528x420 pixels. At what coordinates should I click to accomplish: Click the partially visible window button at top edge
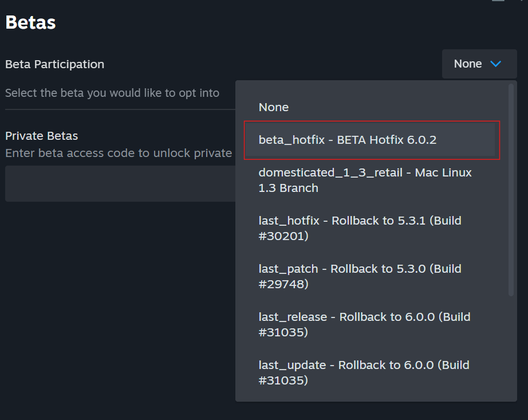[498, 1]
